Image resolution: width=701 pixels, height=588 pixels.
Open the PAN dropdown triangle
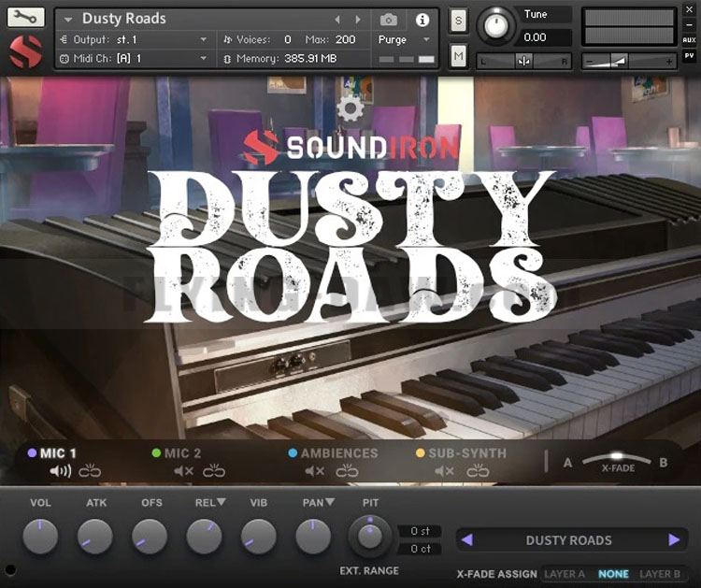pos(330,502)
